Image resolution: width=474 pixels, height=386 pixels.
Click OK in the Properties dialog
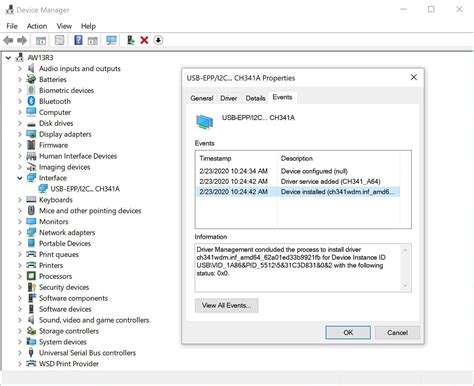tap(348, 332)
